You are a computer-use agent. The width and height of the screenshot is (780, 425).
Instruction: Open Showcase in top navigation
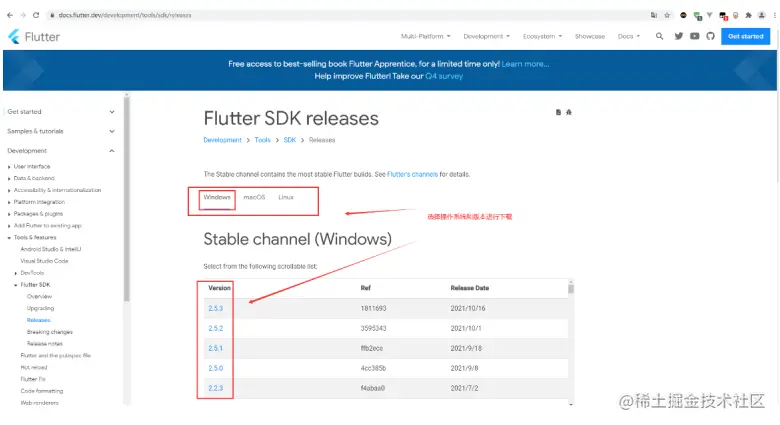pos(590,36)
